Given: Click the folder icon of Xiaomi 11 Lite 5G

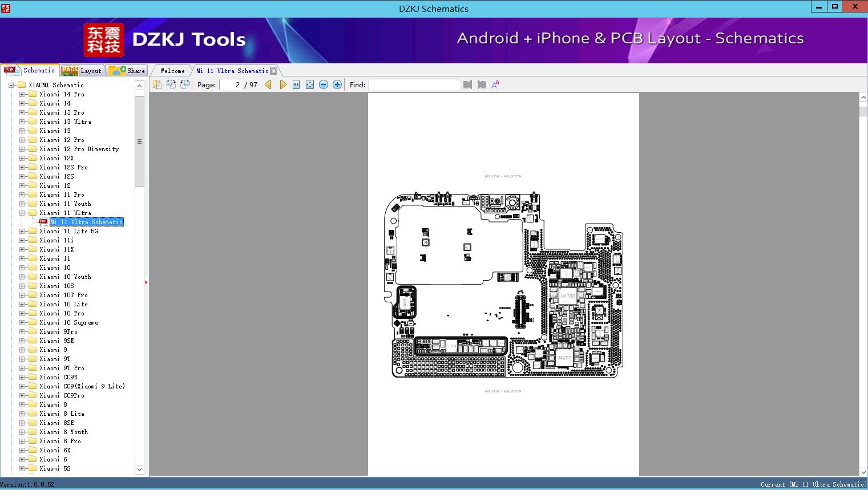Looking at the screenshot, I should 33,231.
